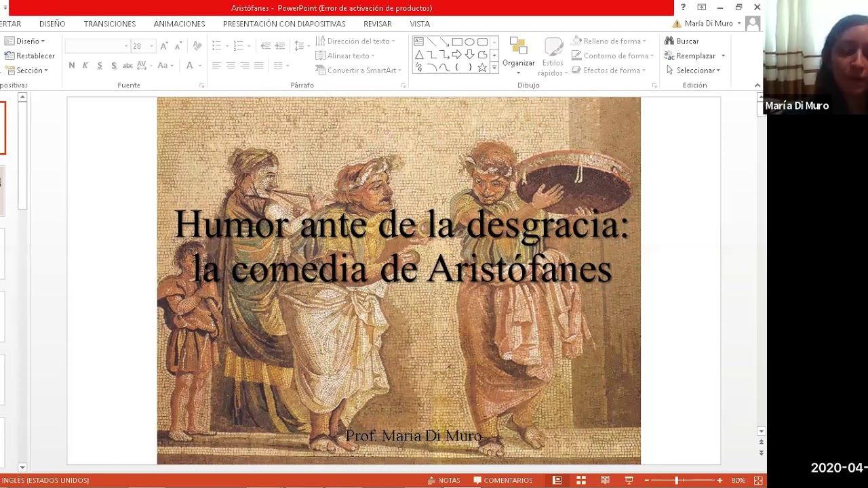Open Estilos rápidos gallery
The width and height of the screenshot is (868, 488).
(x=553, y=58)
